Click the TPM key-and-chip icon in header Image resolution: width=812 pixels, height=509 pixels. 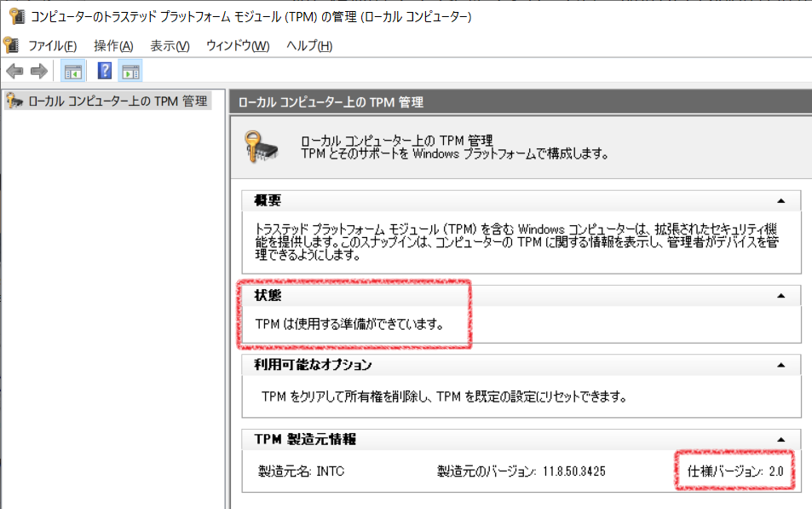tap(262, 147)
